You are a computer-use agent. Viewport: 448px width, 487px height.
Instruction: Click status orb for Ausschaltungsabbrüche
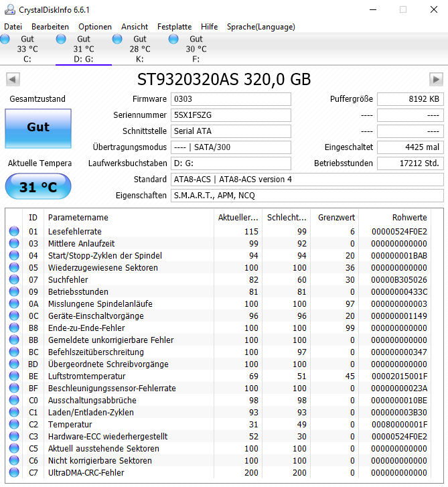pos(14,401)
